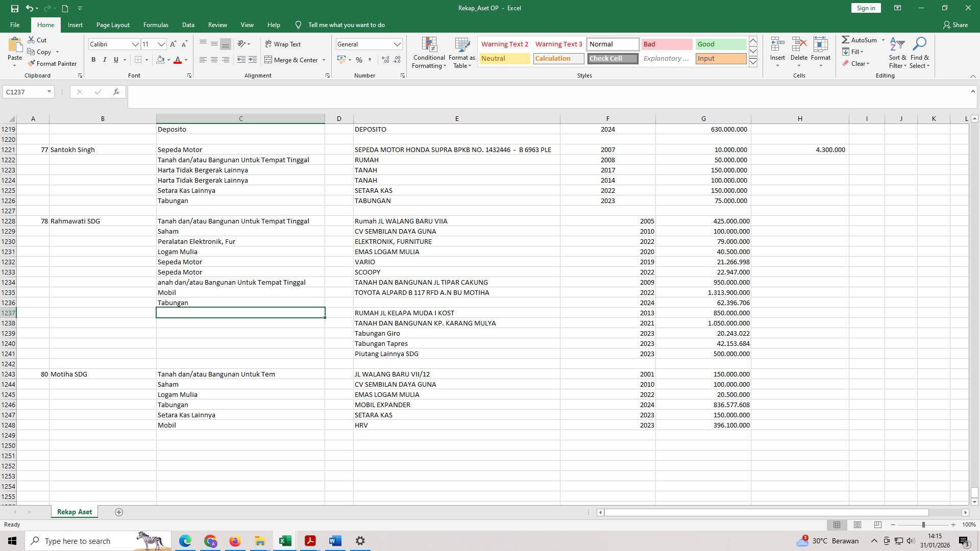
Task: Select the Format Painter tool
Action: pyautogui.click(x=53, y=63)
